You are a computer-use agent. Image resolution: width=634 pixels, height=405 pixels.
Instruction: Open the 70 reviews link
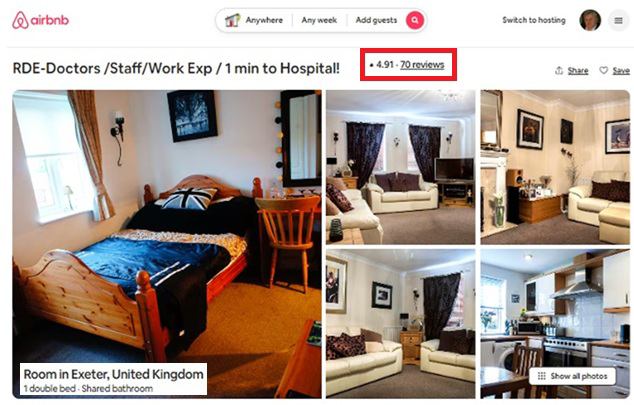tap(422, 65)
